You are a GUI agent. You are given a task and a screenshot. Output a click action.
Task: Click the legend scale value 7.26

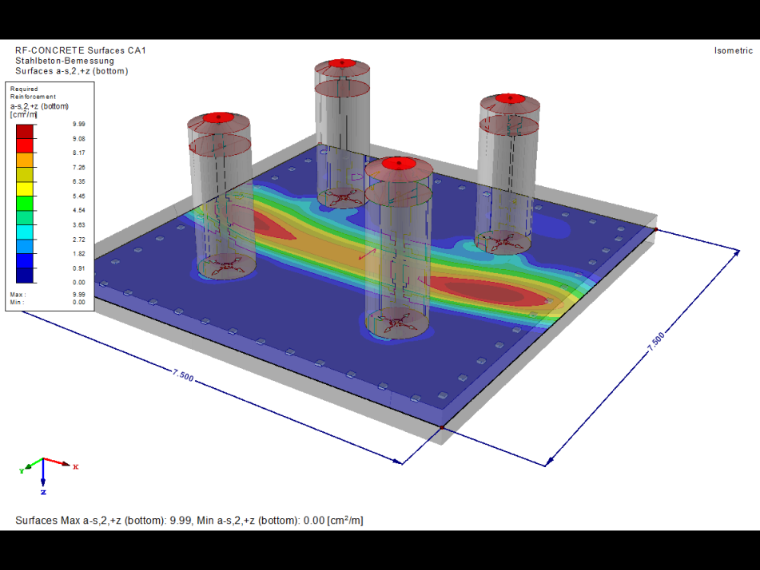[x=79, y=167]
